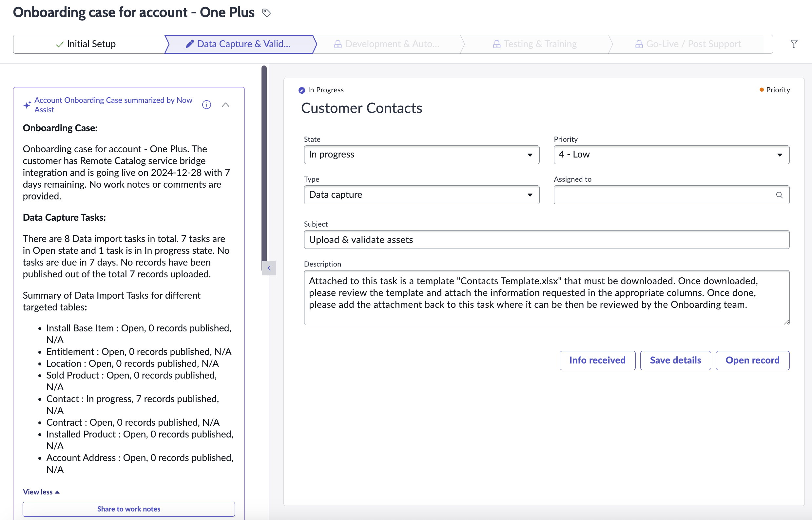
Task: Click the Location list entry
Action: point(132,364)
